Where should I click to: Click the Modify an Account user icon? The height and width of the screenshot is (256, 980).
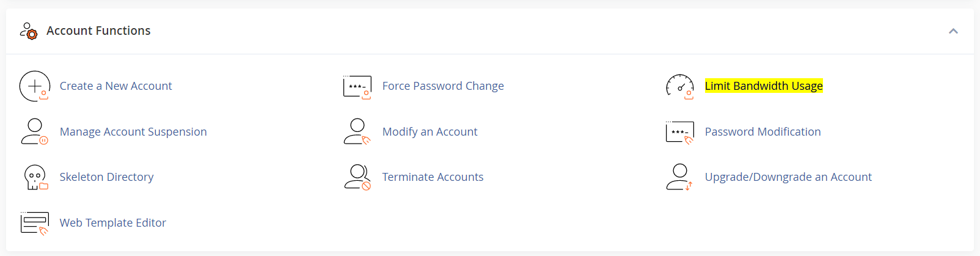(357, 131)
